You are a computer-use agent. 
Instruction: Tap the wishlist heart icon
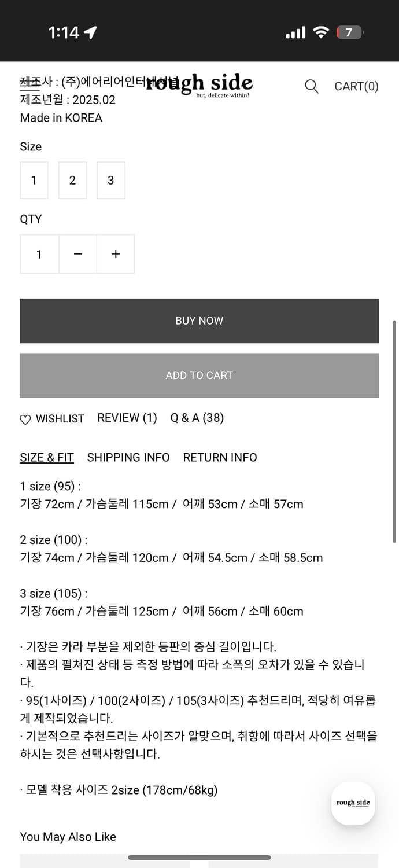pos(25,418)
